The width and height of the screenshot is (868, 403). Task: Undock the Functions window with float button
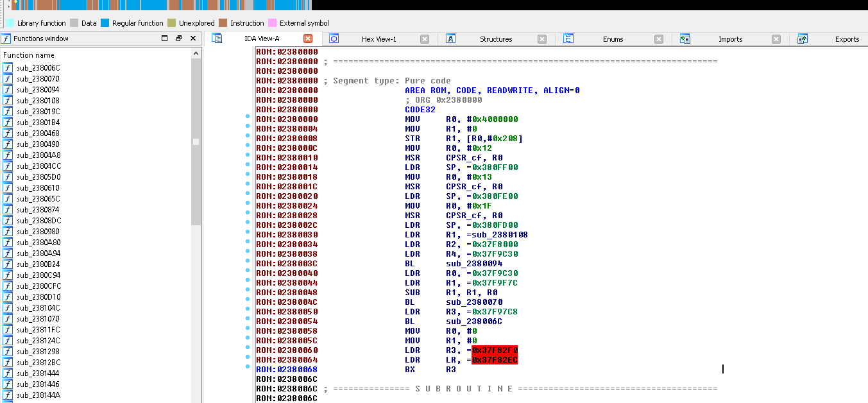(165, 39)
